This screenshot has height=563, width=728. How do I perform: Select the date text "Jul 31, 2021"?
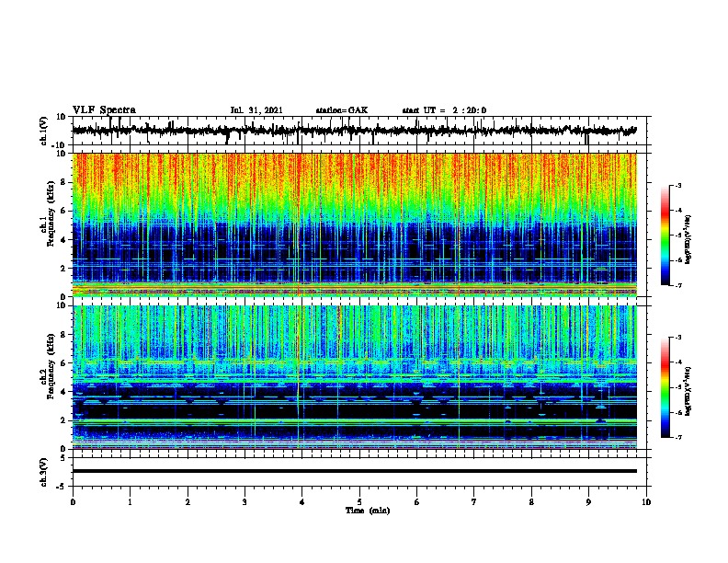tap(256, 110)
